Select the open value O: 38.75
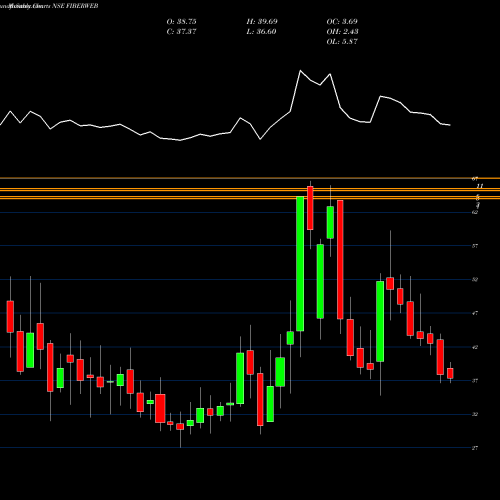Screen dimensions: 500x500 pos(181,22)
